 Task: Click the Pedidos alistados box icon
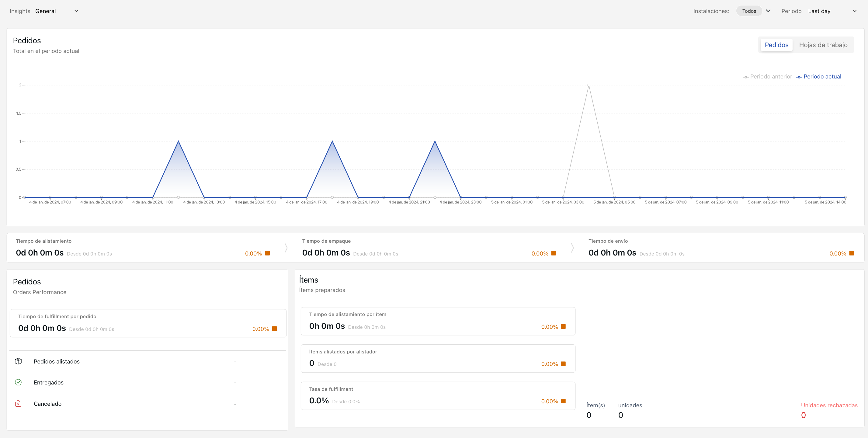pos(18,361)
